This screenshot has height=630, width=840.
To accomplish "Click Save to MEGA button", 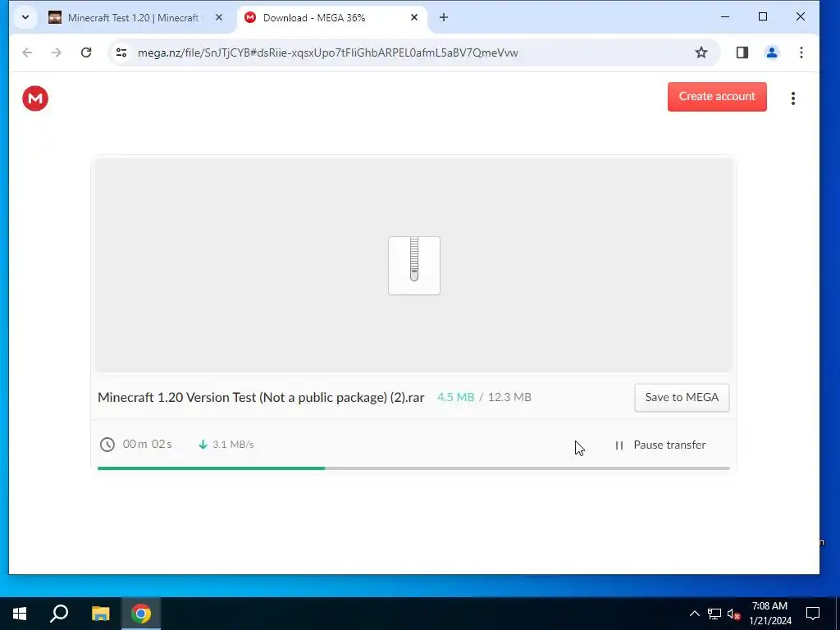I will (x=682, y=398).
